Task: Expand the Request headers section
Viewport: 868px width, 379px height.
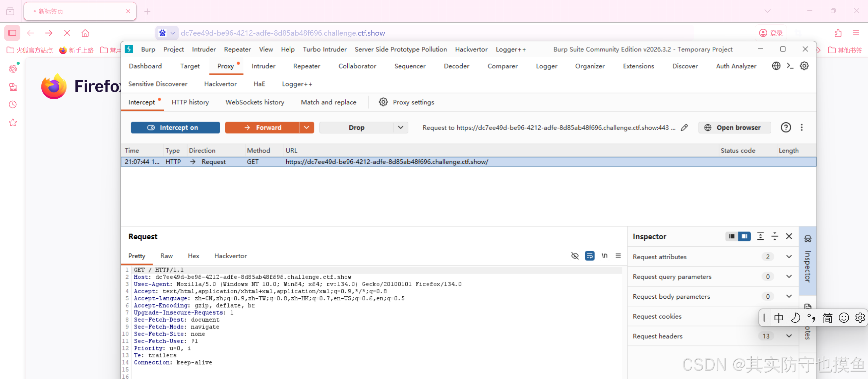Action: coord(789,336)
